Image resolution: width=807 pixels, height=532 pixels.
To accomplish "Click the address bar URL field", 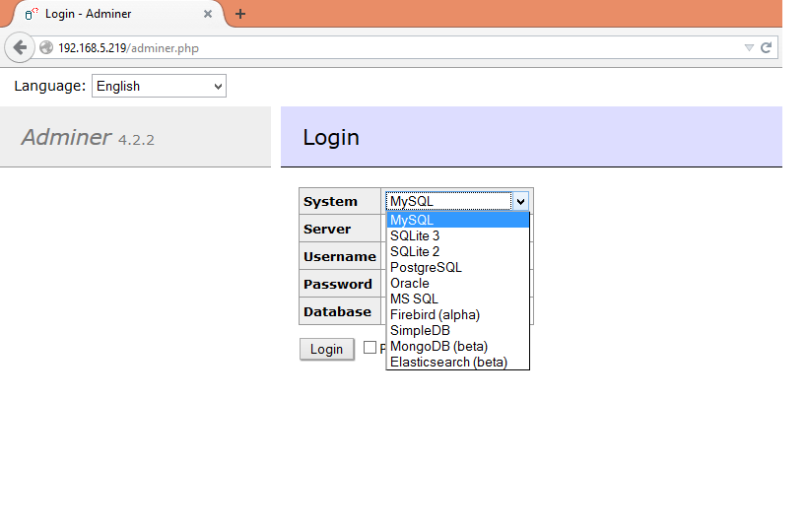I will point(396,48).
